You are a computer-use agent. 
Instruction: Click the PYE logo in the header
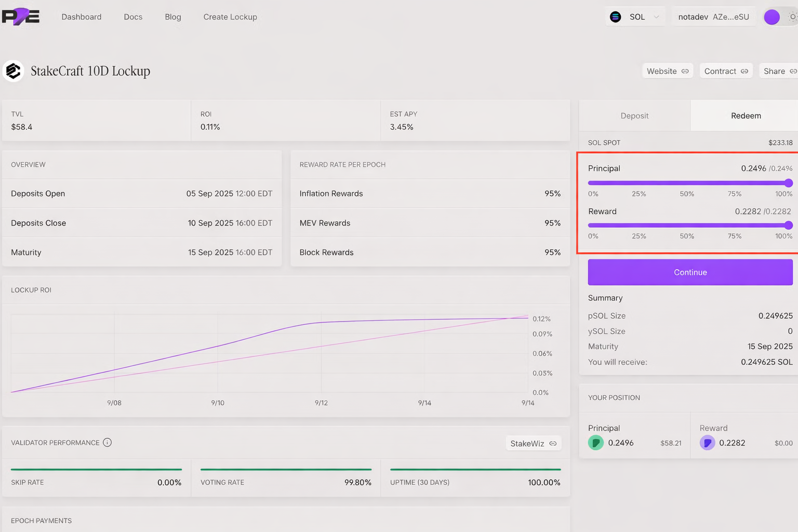(x=21, y=17)
